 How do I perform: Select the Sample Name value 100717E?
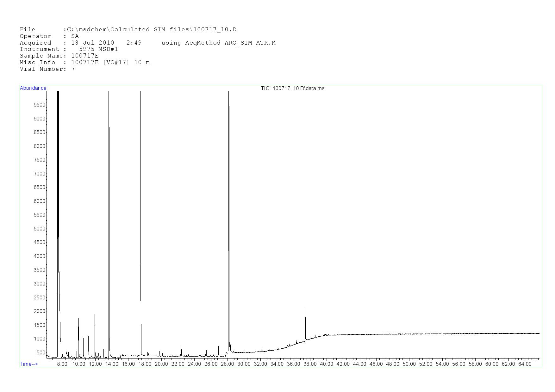(x=85, y=56)
